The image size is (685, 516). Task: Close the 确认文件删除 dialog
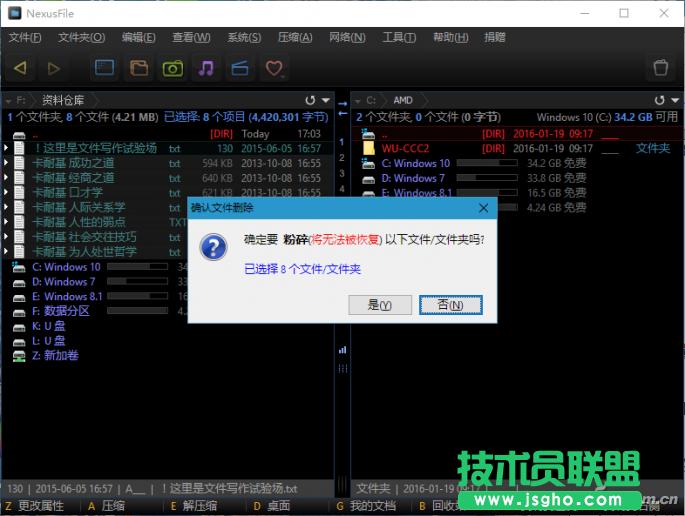tap(485, 208)
